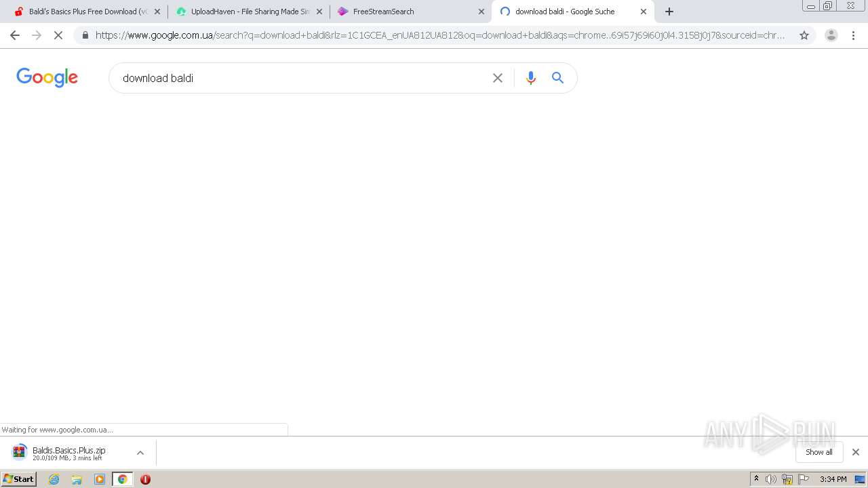Image resolution: width=868 pixels, height=488 pixels.
Task: Open the Chrome profile avatar
Action: (831, 35)
